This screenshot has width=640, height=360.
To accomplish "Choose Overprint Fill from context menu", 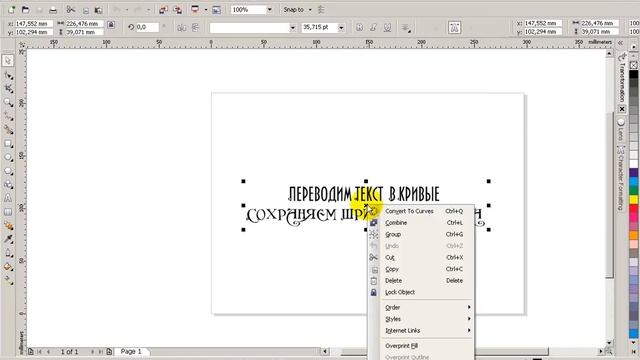I will click(422, 346).
